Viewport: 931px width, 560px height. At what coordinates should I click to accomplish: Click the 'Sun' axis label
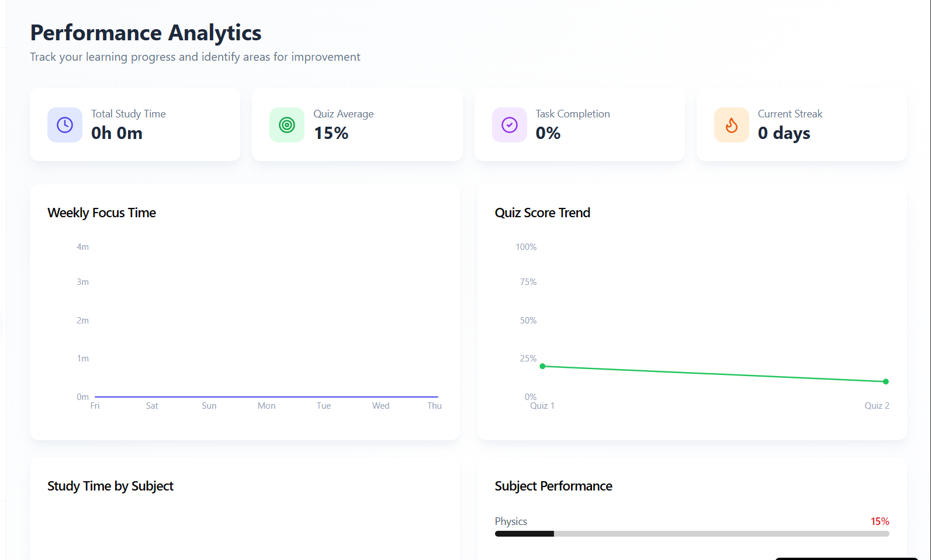point(209,406)
